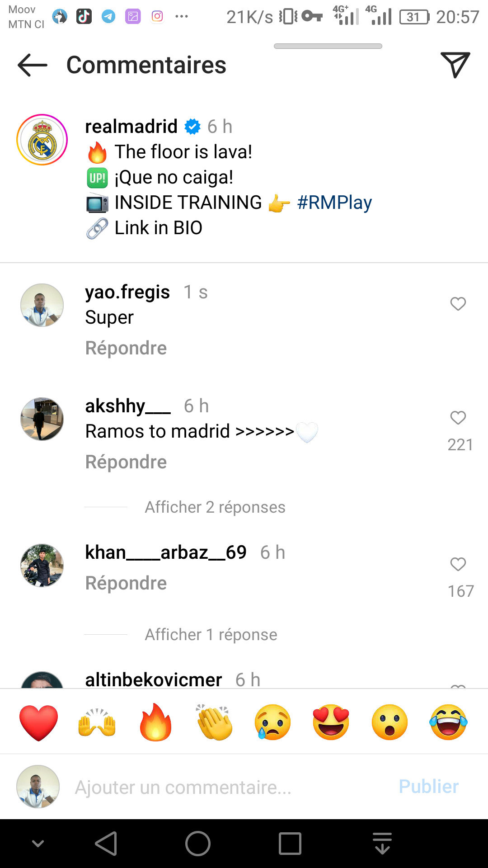Tap the Publier button
Screen dimensions: 488x868
[x=428, y=787]
